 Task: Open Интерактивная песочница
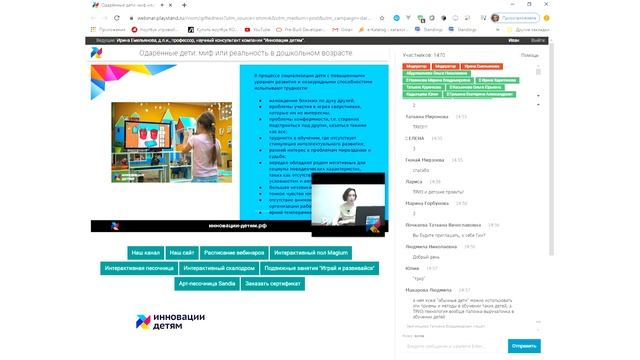click(139, 268)
